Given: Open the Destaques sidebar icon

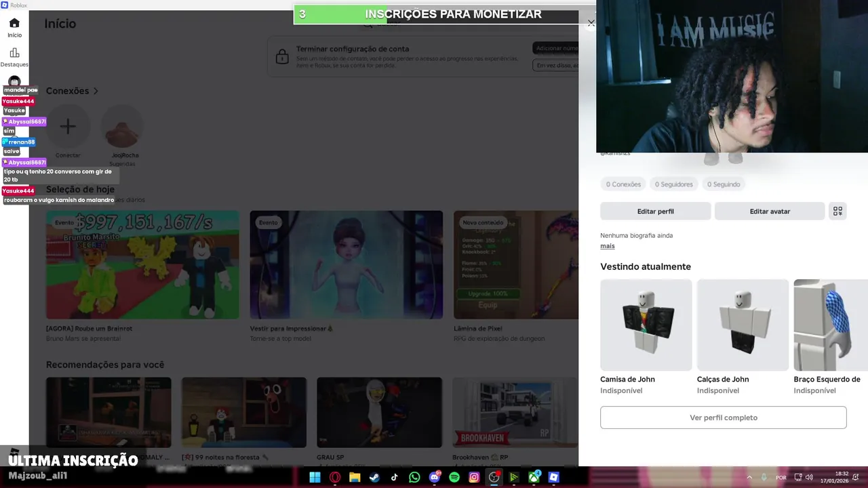Looking at the screenshot, I should (x=14, y=57).
